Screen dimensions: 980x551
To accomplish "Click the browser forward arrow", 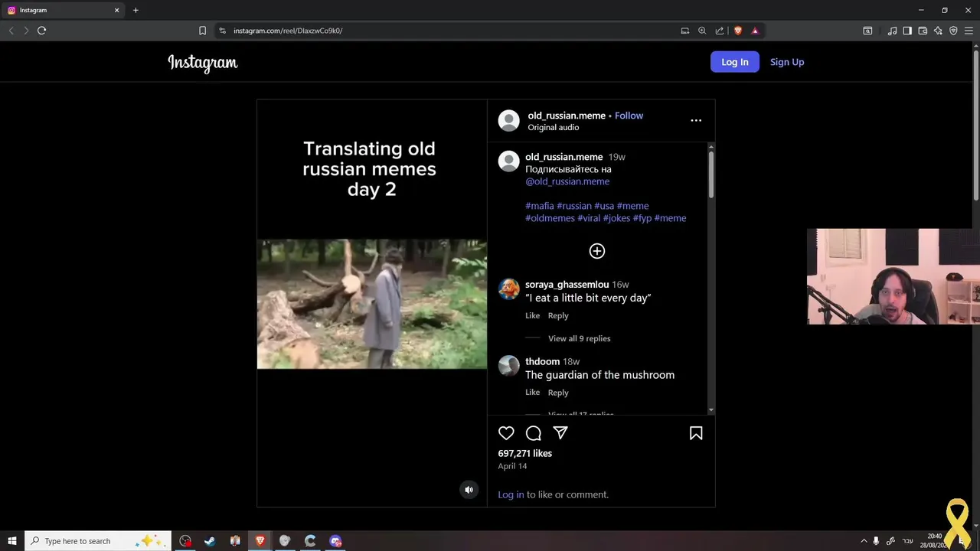I will [26, 31].
